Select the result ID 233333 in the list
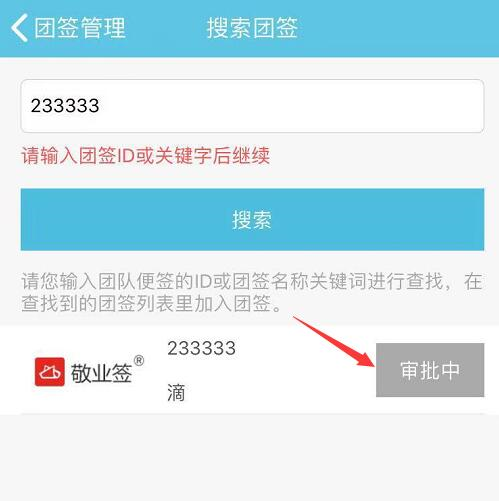The width and height of the screenshot is (499, 501). tap(201, 348)
